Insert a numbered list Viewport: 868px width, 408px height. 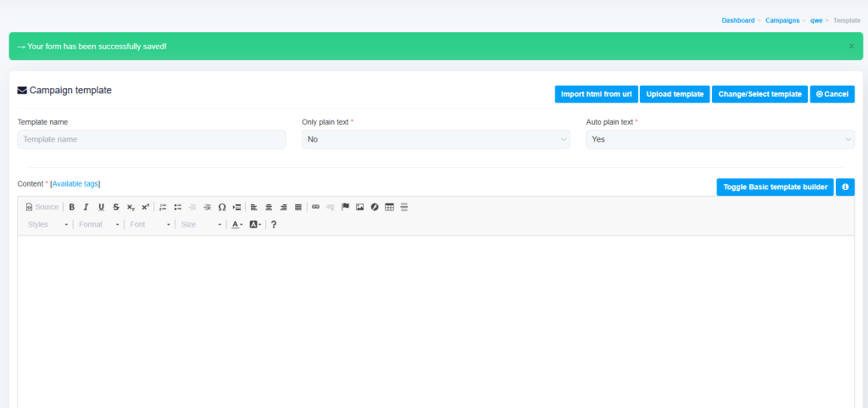tap(164, 207)
